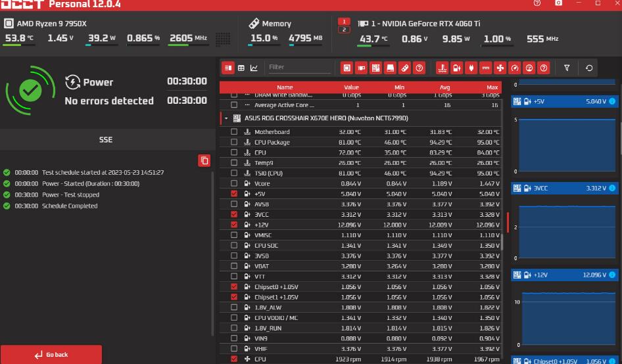Image resolution: width=622 pixels, height=364 pixels.
Task: Click the sensor table vertical scrollbar
Action: tap(502, 242)
